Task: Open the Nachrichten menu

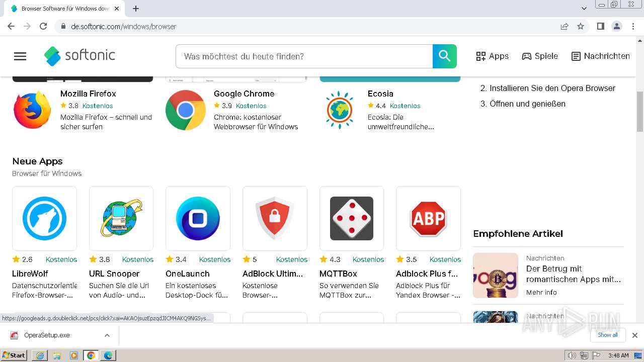Action: [x=601, y=56]
